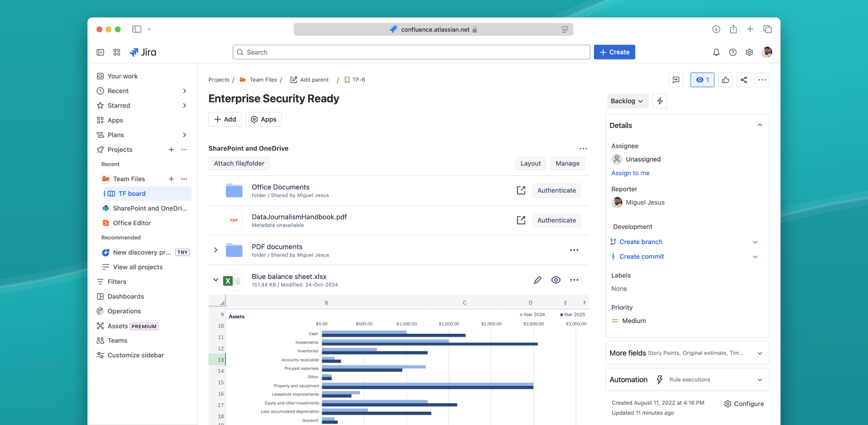Toggle the Jira sidebar collapse icon

100,52
